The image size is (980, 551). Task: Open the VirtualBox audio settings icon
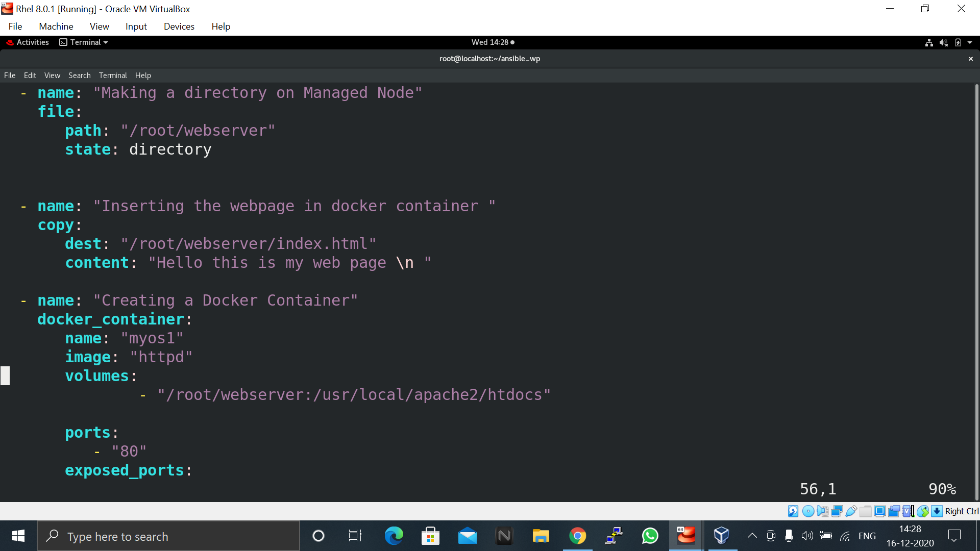point(822,511)
